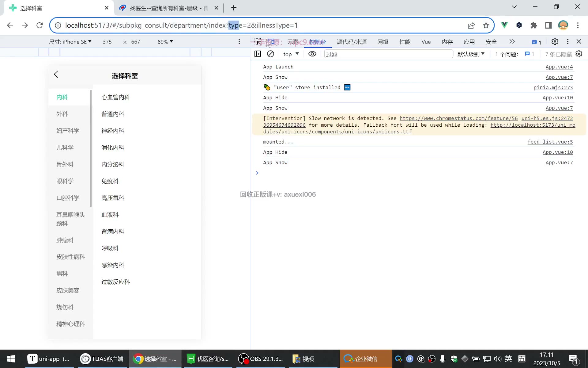The height and width of the screenshot is (368, 588).
Task: Toggle console sidebar panel icon
Action: point(258,54)
